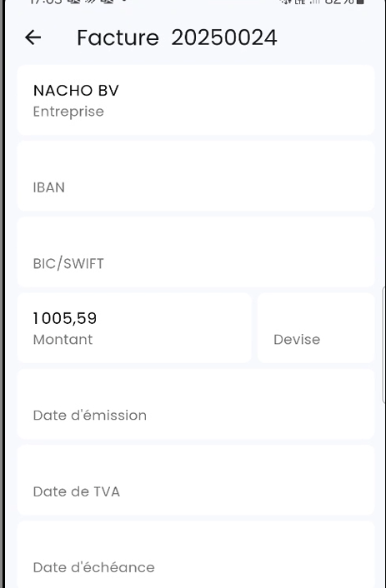
Task: Edit the Entreprise field card
Action: click(196, 100)
